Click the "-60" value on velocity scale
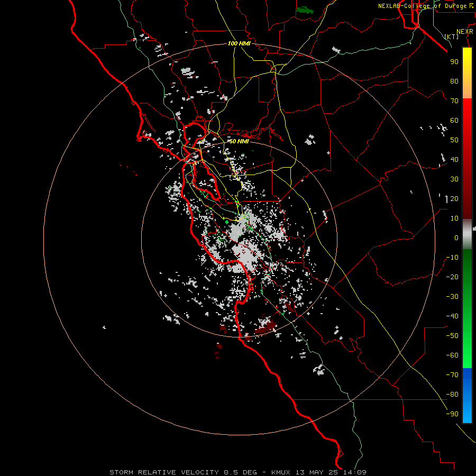 click(x=452, y=355)
